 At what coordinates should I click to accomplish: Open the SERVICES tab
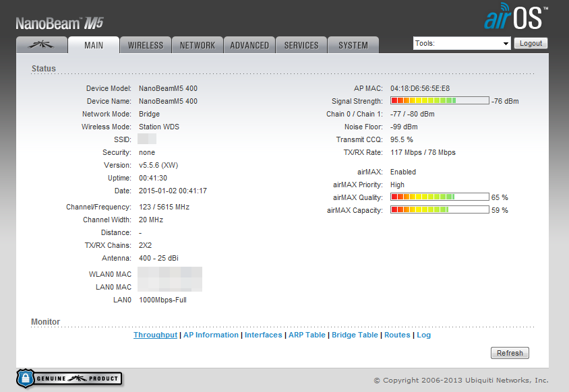click(301, 45)
